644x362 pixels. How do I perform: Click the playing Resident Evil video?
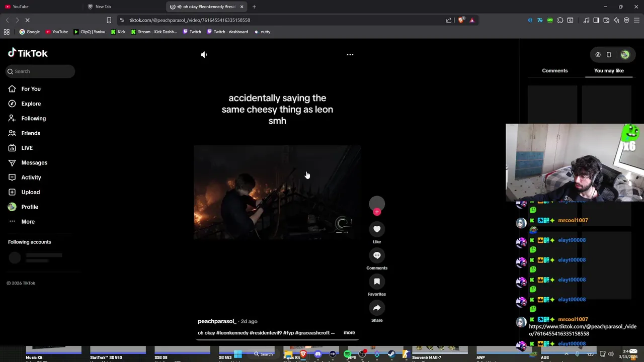(x=277, y=193)
